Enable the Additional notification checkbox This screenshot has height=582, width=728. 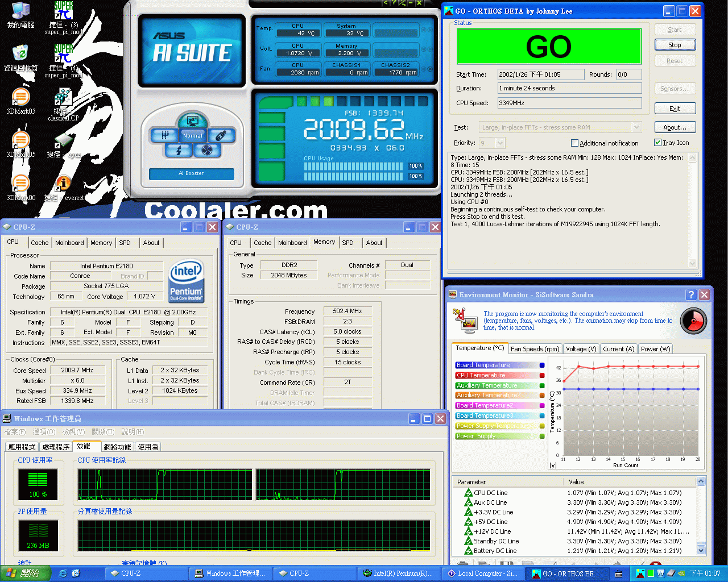(x=574, y=143)
